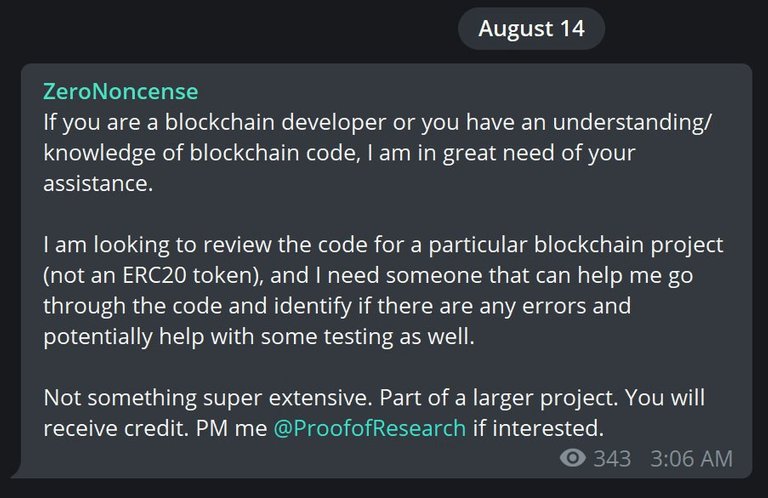Open the @ProofofResearch mention link
768x498 pixels.
[x=369, y=429]
